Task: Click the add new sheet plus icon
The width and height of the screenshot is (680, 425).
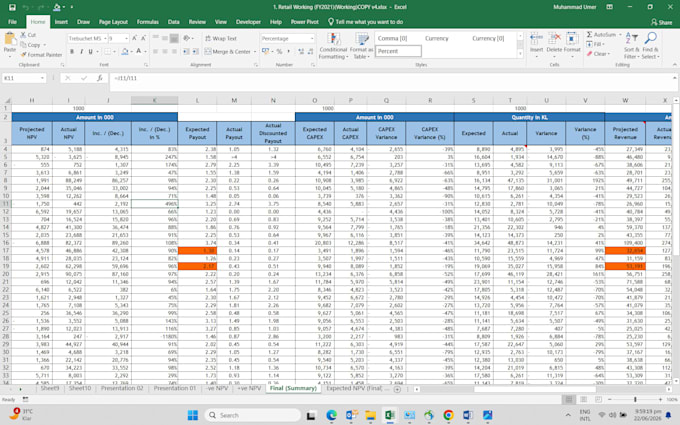Action: point(397,389)
